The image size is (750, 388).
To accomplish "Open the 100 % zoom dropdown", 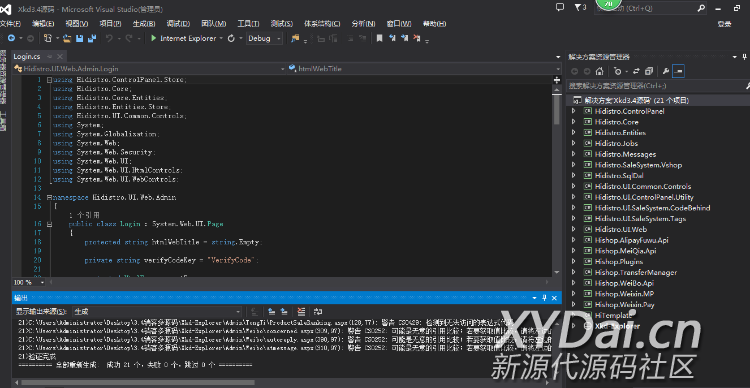I will click(x=28, y=282).
